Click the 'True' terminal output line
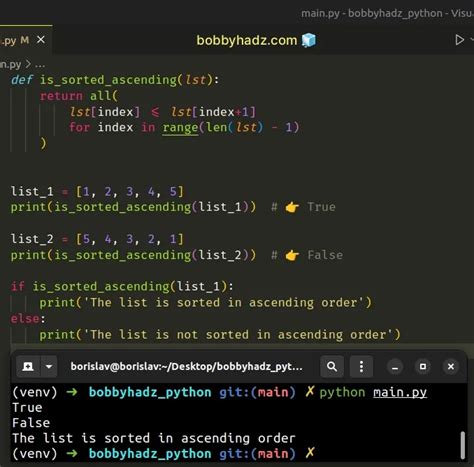 point(27,408)
